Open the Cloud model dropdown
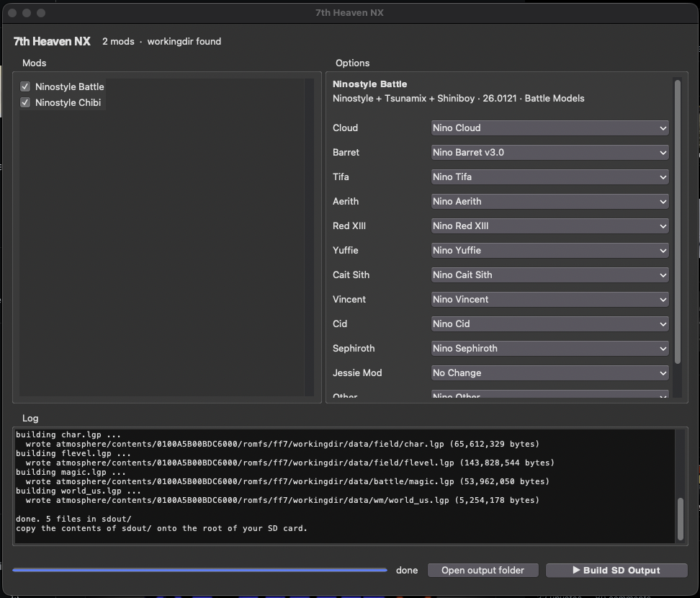 [549, 128]
